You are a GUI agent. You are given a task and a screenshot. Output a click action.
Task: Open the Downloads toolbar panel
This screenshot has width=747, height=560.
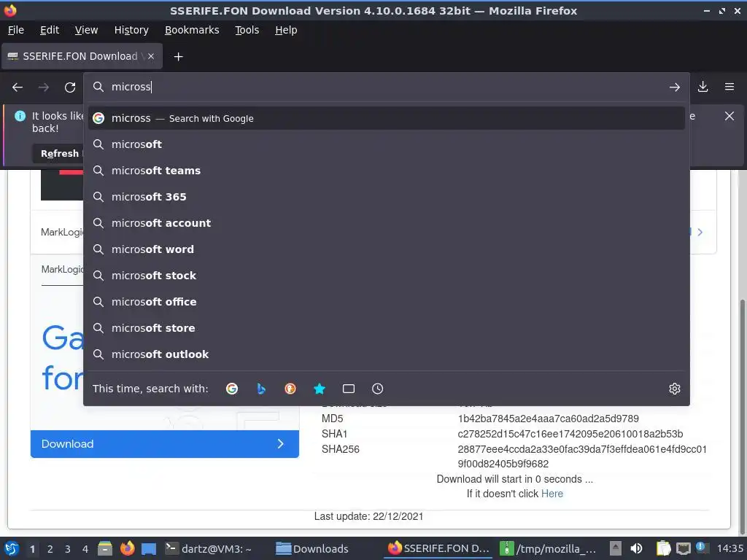pyautogui.click(x=703, y=87)
